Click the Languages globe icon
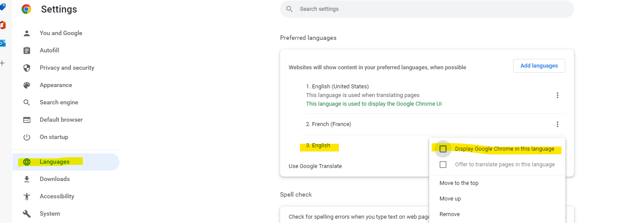The width and height of the screenshot is (644, 223). (x=27, y=162)
